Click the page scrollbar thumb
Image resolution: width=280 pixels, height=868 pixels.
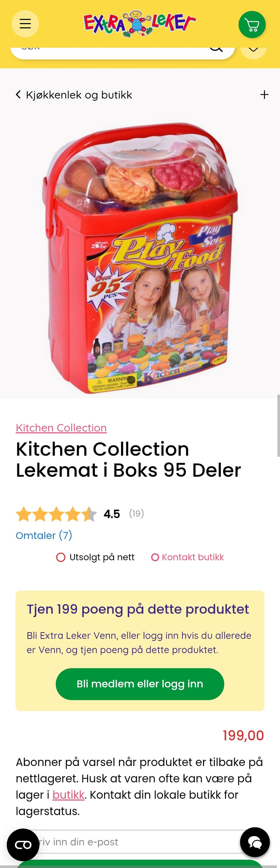[278, 426]
